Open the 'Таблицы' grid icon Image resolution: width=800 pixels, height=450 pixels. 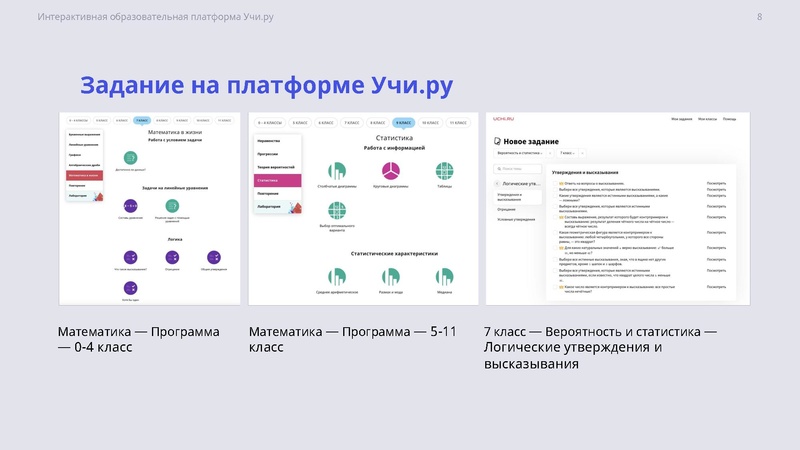[x=444, y=171]
